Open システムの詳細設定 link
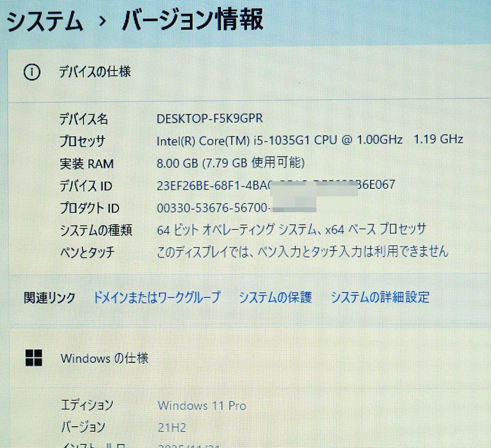This screenshot has height=448, width=491. click(x=380, y=297)
